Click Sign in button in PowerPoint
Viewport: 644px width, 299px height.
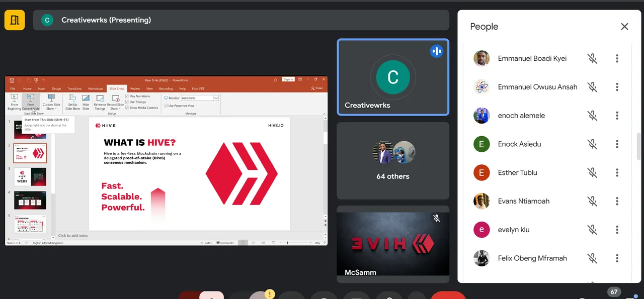tap(288, 79)
